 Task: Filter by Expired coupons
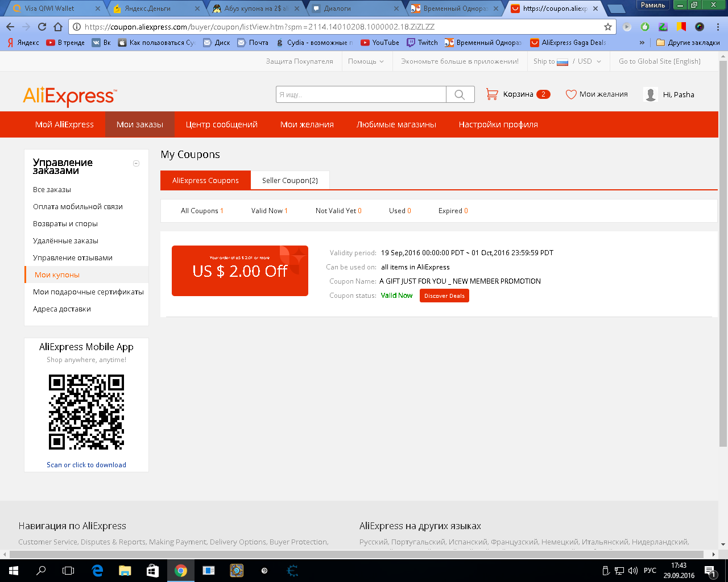click(x=453, y=211)
